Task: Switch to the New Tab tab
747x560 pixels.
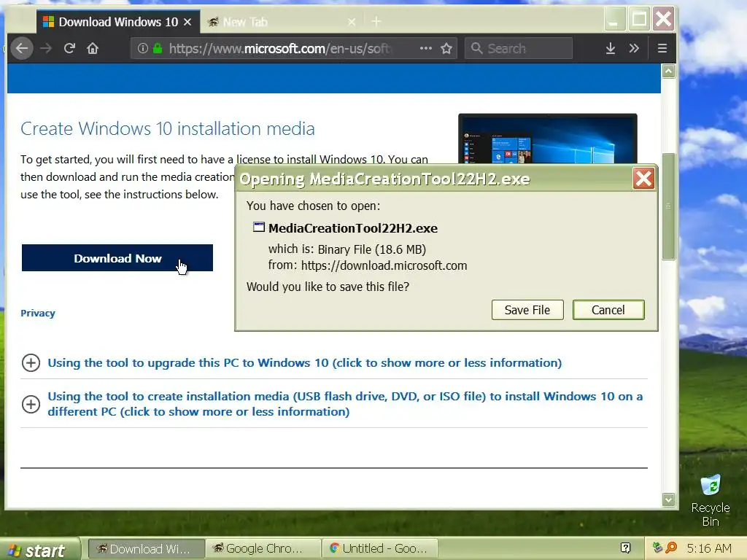Action: pyautogui.click(x=281, y=22)
